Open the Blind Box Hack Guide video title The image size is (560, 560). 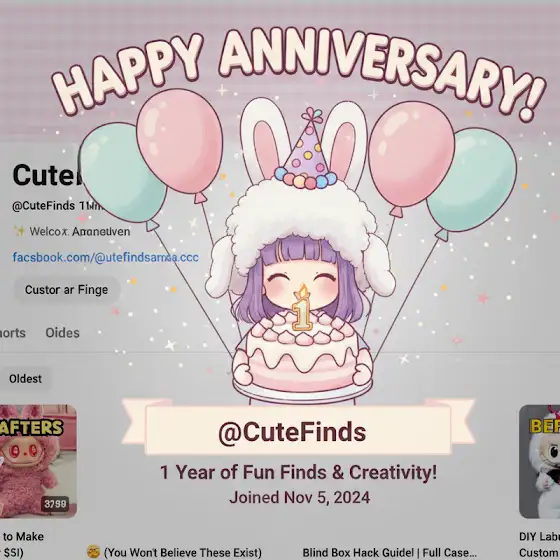tap(390, 552)
